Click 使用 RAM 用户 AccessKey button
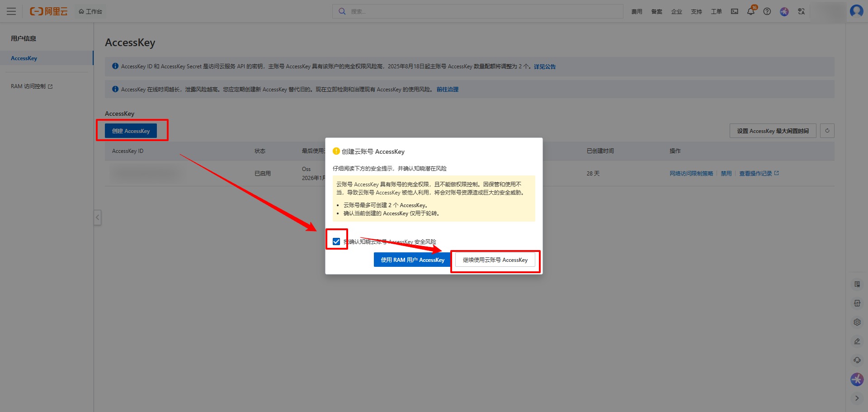The width and height of the screenshot is (868, 412). (x=413, y=260)
